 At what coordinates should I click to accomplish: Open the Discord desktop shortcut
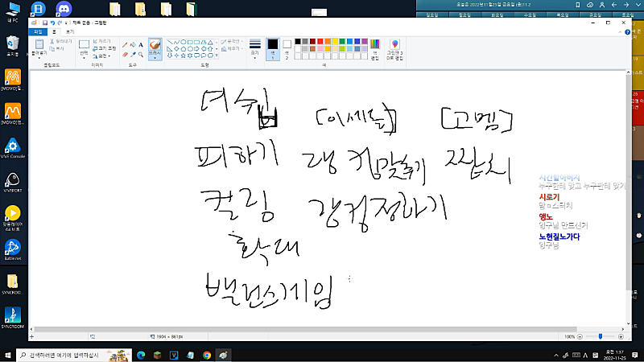[x=64, y=9]
